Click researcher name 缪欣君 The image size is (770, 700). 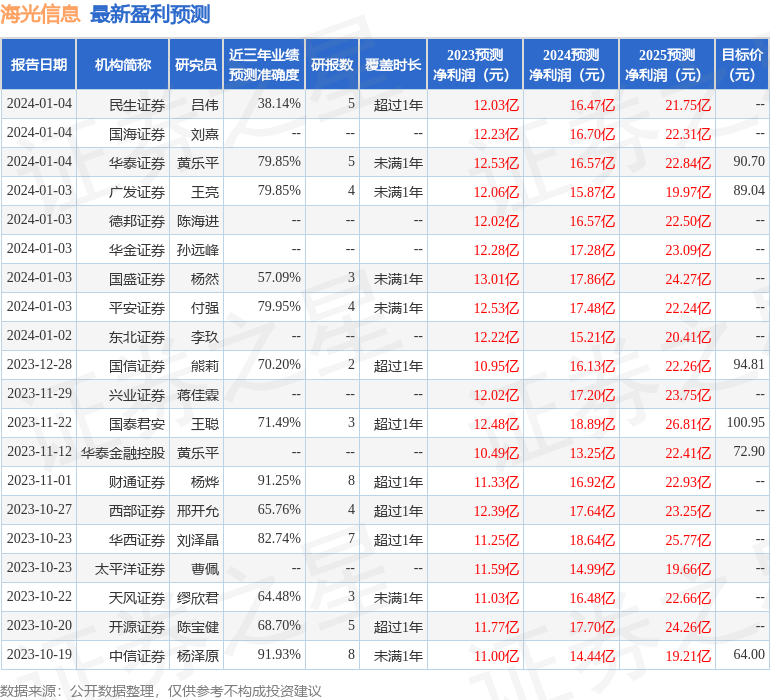click(x=198, y=597)
